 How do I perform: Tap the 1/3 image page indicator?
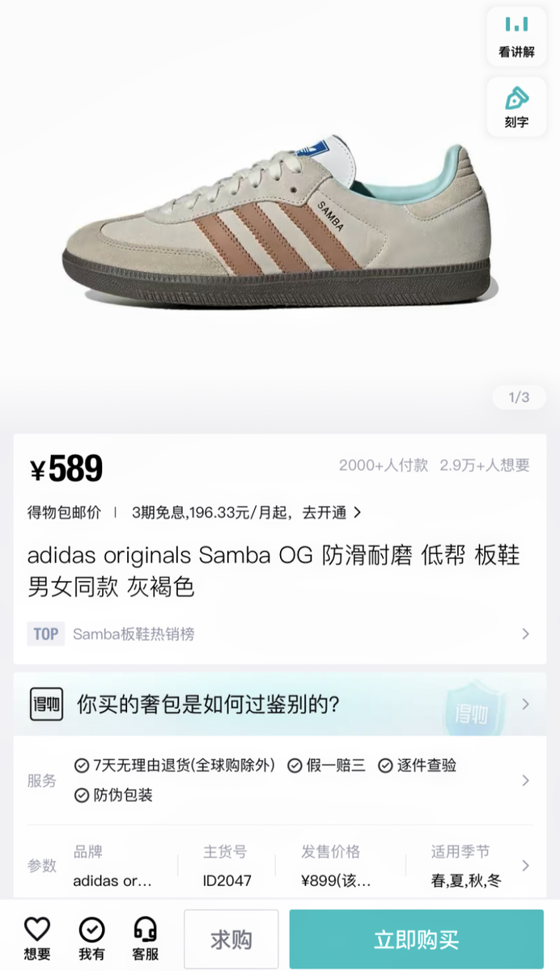pyautogui.click(x=519, y=397)
